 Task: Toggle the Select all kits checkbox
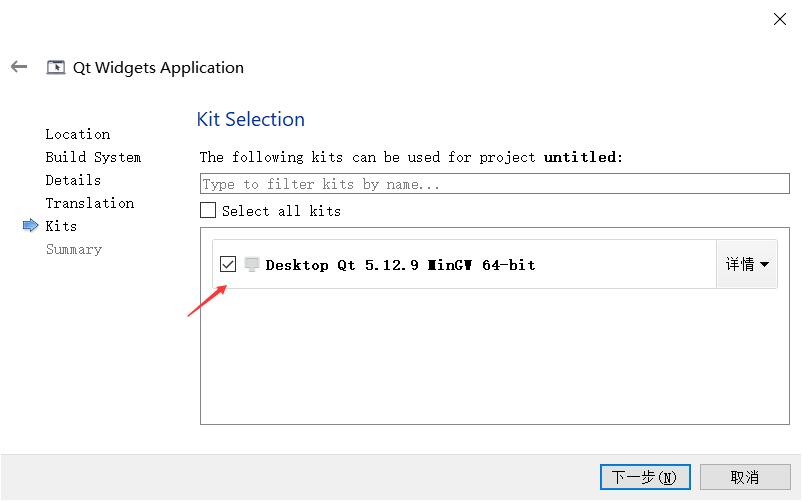point(208,211)
